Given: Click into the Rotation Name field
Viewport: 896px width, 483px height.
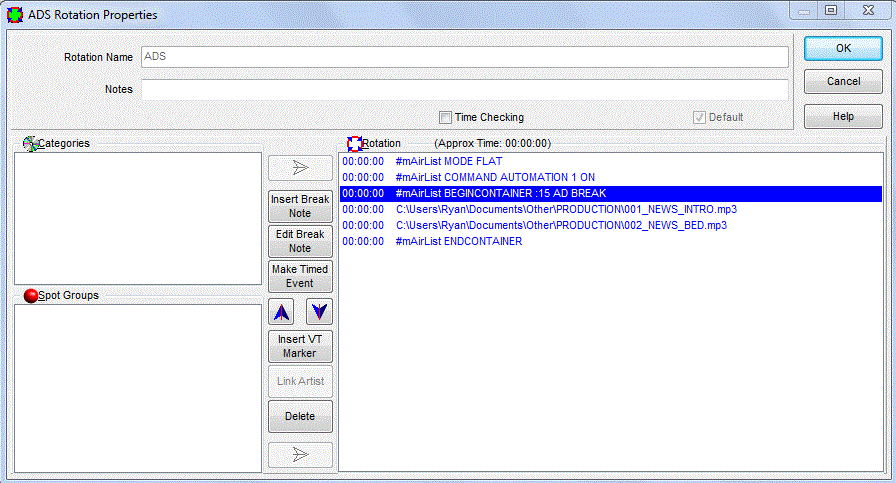Looking at the screenshot, I should point(465,57).
